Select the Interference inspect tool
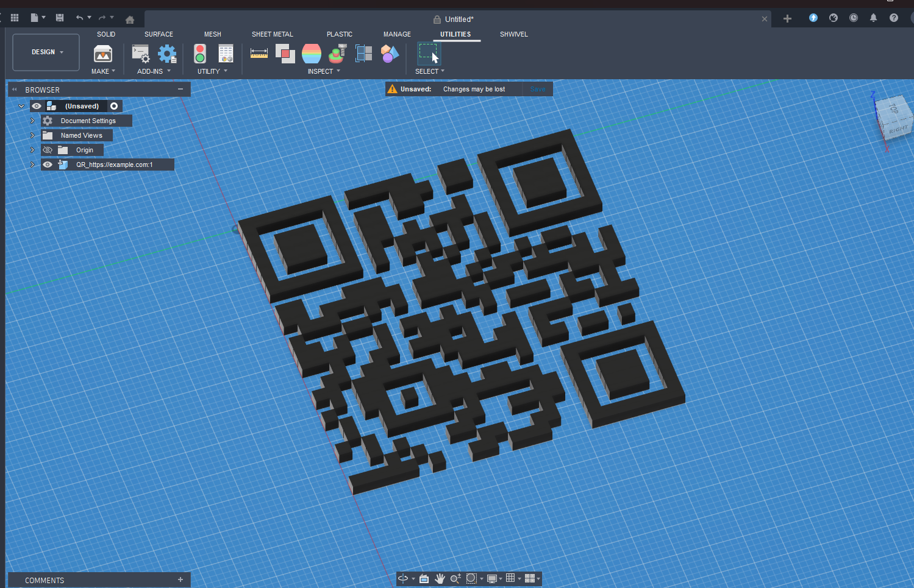The height and width of the screenshot is (588, 914). click(285, 54)
